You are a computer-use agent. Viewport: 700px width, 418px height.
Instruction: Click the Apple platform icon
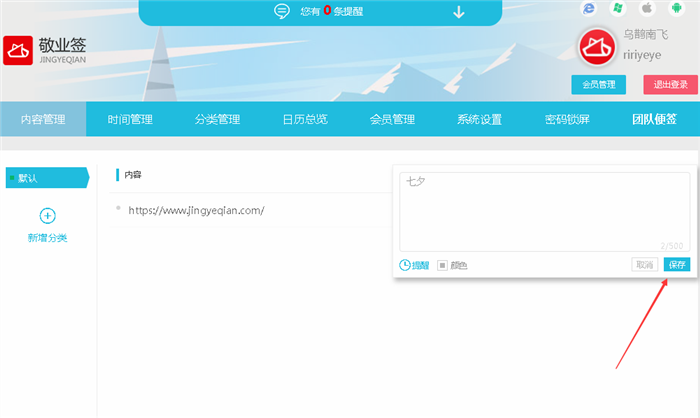[647, 8]
